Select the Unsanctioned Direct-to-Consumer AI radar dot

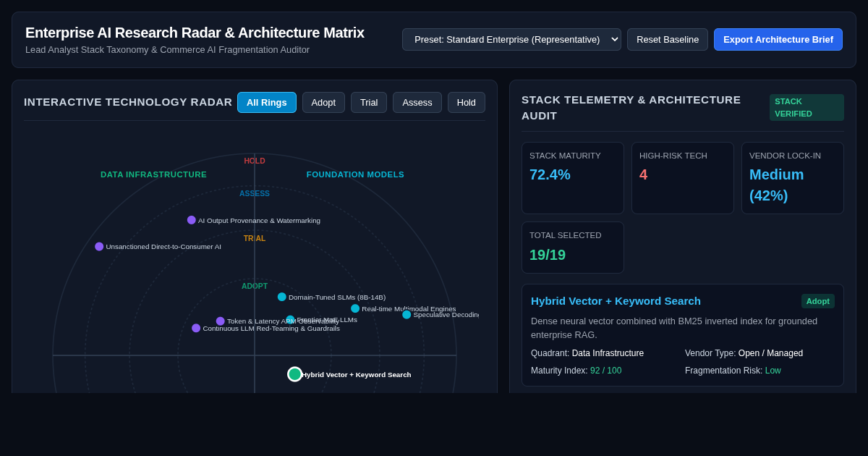tap(99, 247)
